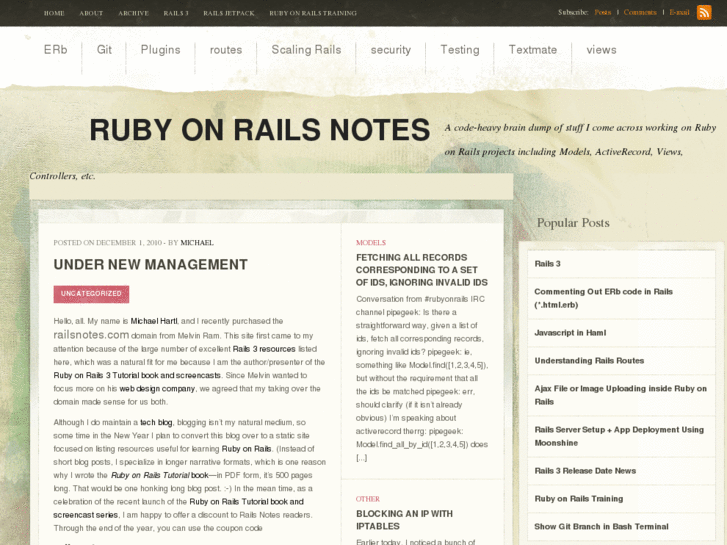Click the Popular Posts heading
The height and width of the screenshot is (545, 727).
click(573, 223)
